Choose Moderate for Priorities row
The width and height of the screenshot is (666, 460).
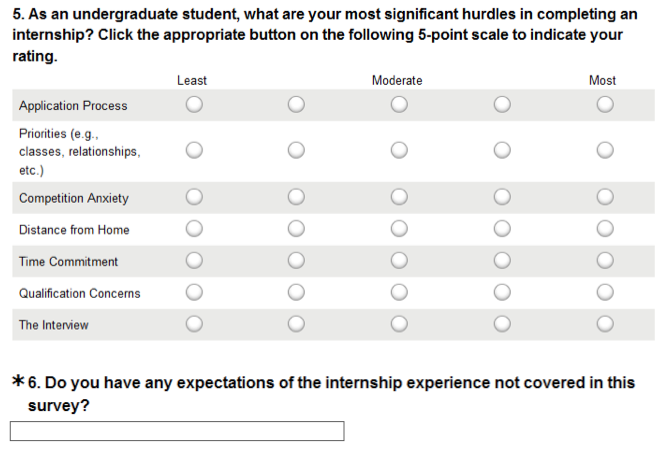coord(399,150)
